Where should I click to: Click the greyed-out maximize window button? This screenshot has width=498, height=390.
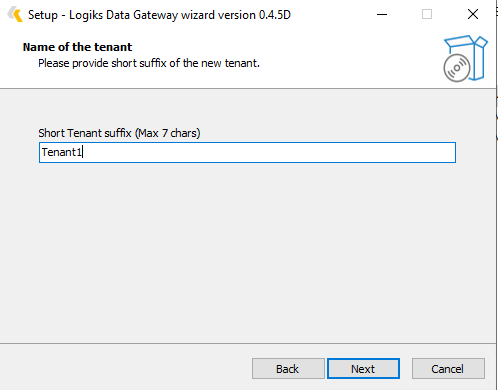point(427,14)
